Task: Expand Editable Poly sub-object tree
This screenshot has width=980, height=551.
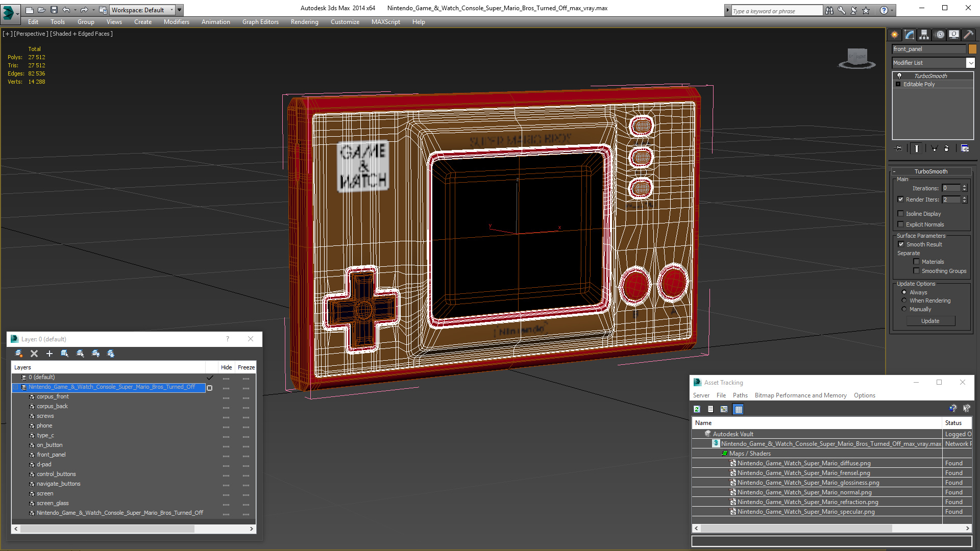Action: pos(898,84)
